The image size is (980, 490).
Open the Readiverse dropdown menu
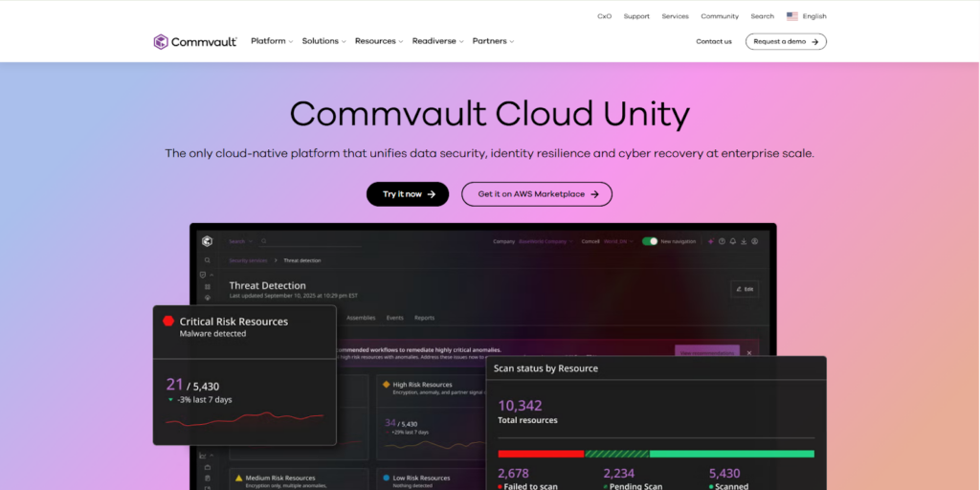point(437,42)
